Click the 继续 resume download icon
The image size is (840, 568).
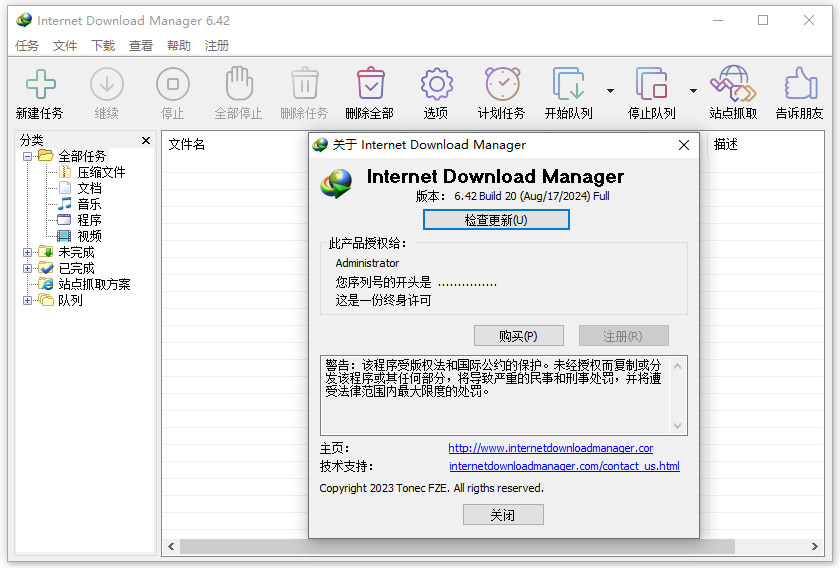107,84
